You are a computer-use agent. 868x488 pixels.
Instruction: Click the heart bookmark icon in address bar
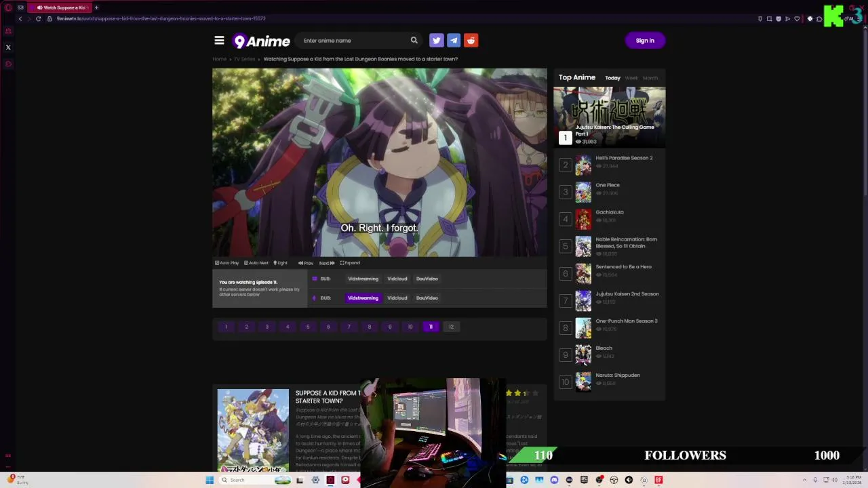pos(797,18)
